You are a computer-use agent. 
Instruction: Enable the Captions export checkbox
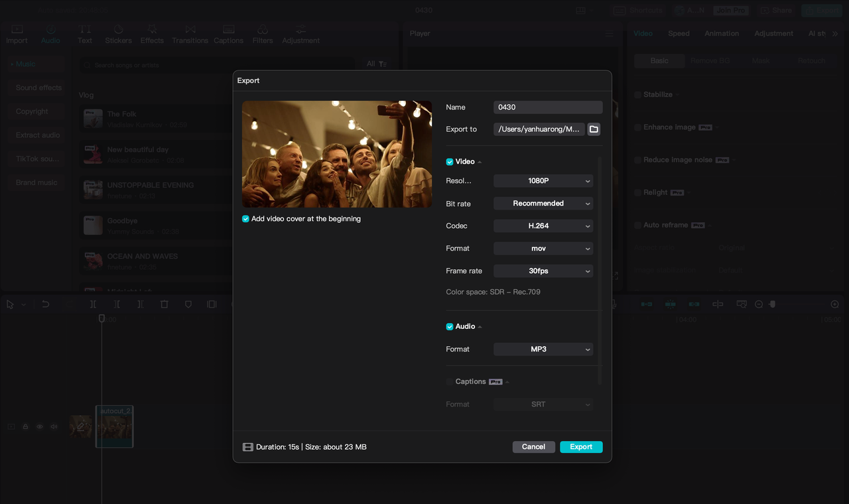point(450,381)
